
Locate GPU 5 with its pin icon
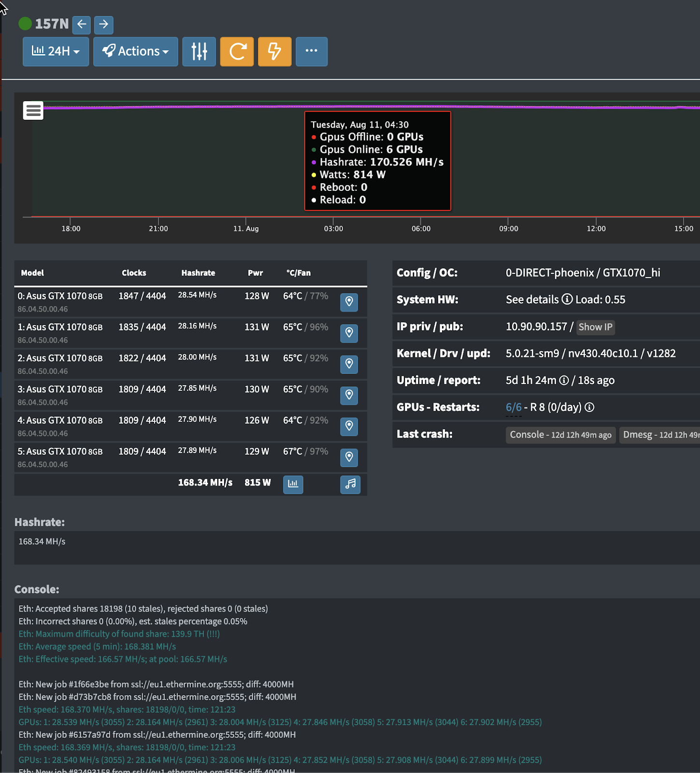[x=349, y=457]
